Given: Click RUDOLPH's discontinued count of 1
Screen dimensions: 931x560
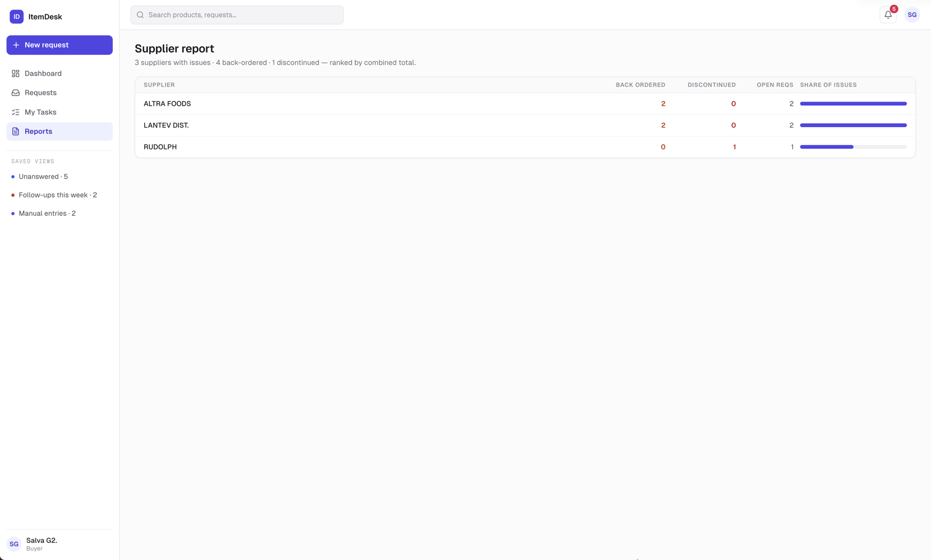Looking at the screenshot, I should [734, 147].
